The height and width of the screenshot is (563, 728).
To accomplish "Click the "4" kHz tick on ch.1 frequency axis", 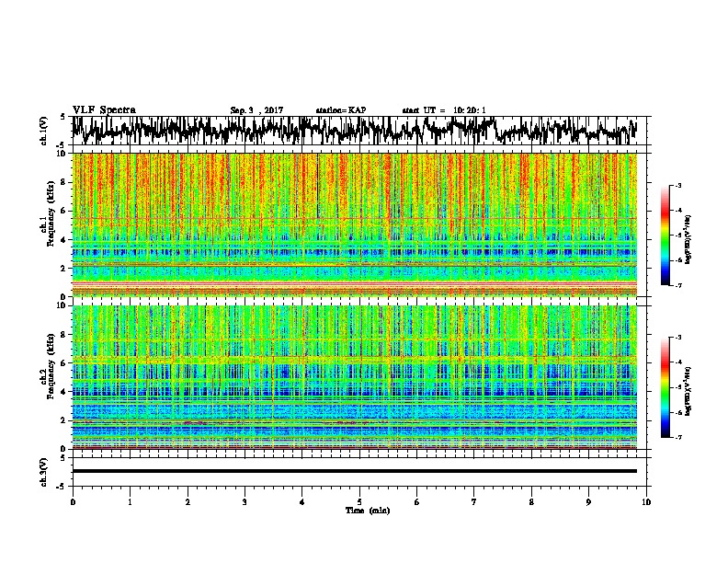I will point(64,240).
